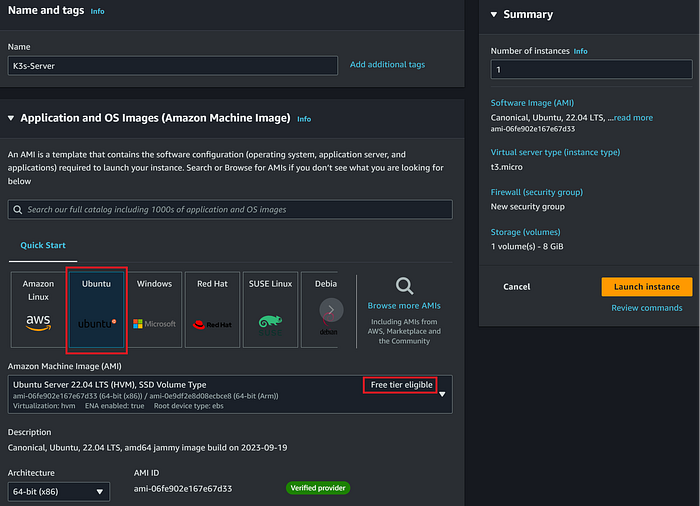Open the Storage (volumes) link
The width and height of the screenshot is (700, 506).
[525, 232]
